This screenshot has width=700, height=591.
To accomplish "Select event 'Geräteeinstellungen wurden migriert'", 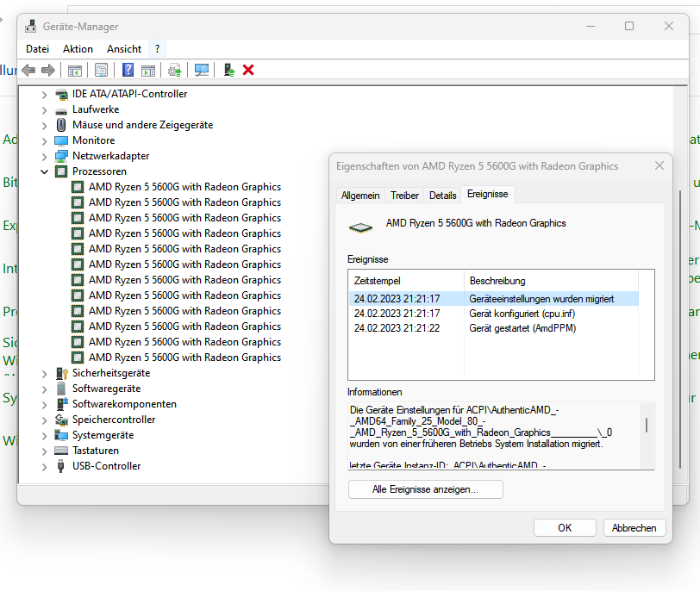I will point(494,299).
